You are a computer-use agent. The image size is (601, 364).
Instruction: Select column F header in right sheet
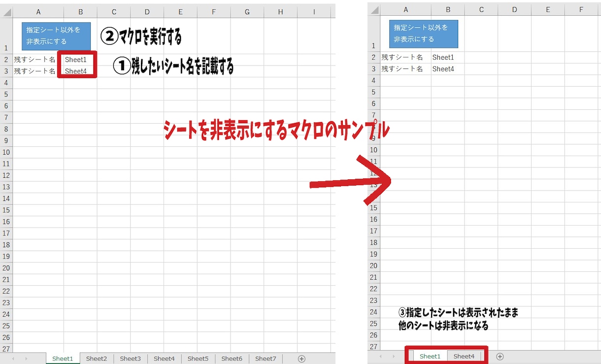(x=581, y=9)
